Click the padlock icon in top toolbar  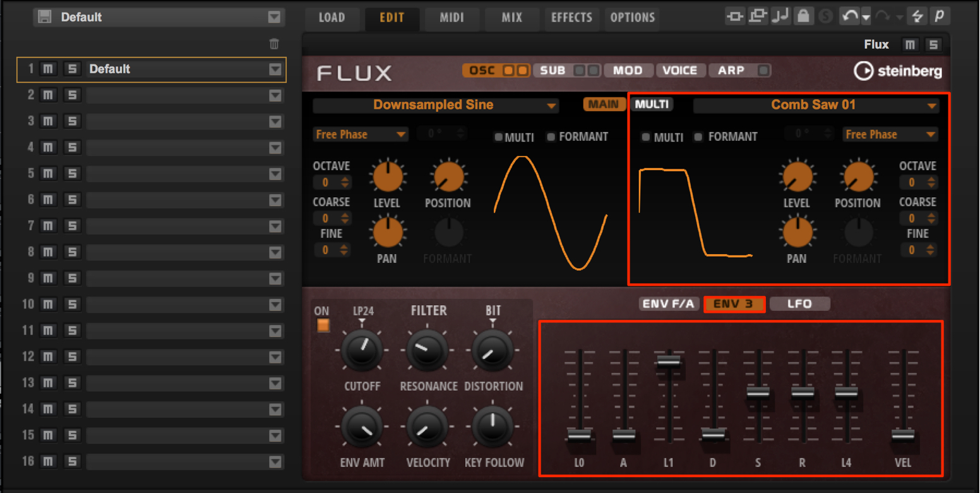(x=803, y=16)
